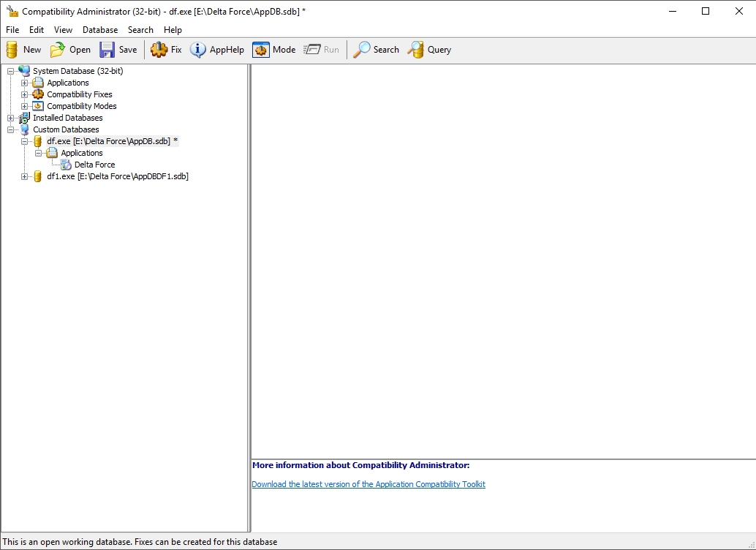Click the icon for Applications under df.exe

coord(52,153)
